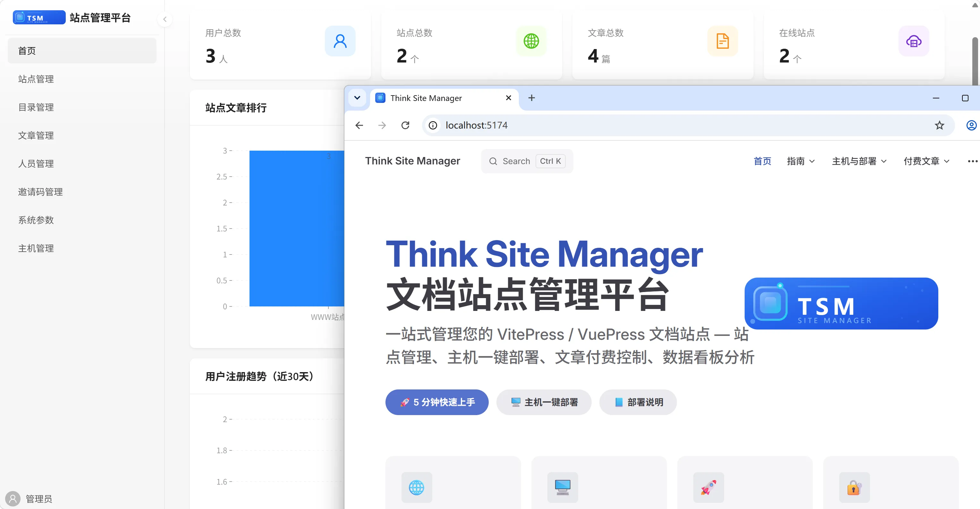Click the 文章总数 value 4
This screenshot has width=980, height=509.
tap(593, 56)
